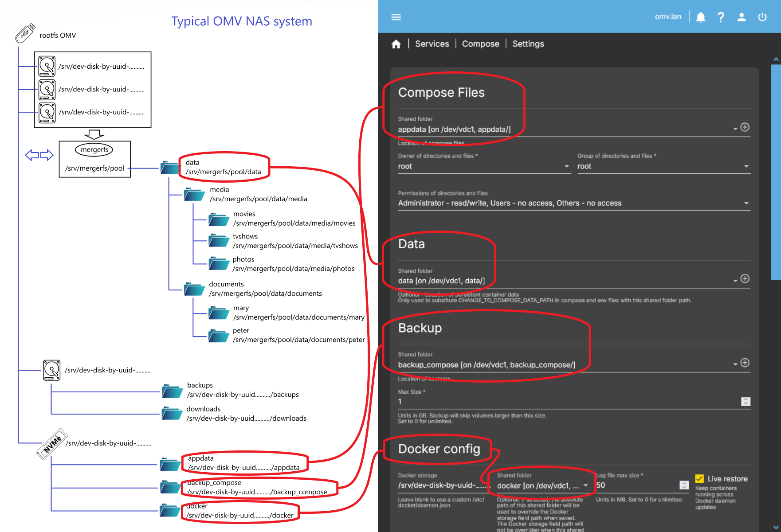
Task: Open the user account icon
Action: coord(742,17)
